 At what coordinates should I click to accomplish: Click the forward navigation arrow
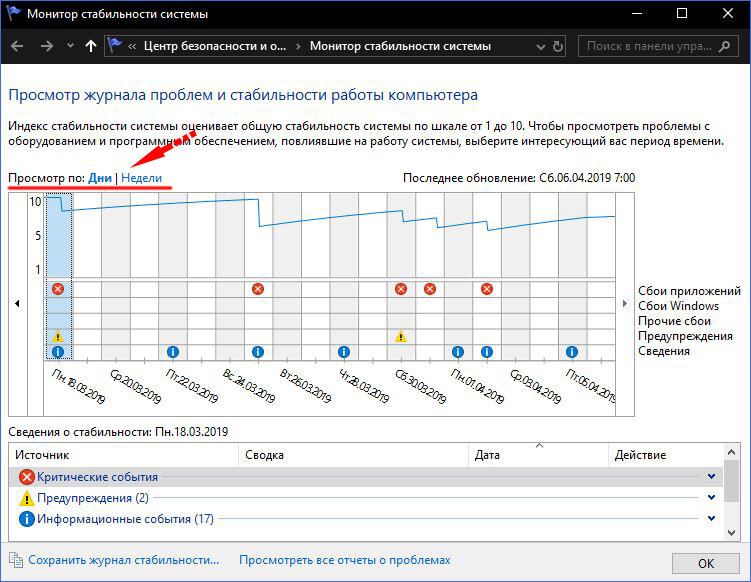tap(47, 46)
